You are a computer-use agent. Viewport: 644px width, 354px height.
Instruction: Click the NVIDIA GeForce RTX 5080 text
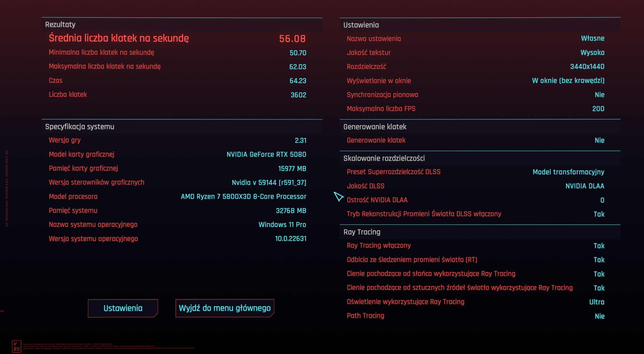coord(266,154)
